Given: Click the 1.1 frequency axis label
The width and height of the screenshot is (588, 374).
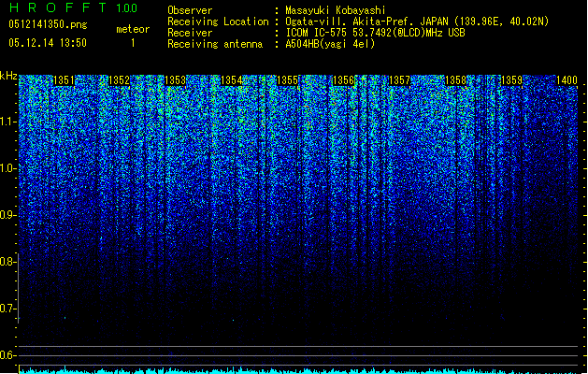Looking at the screenshot, I should [x=8, y=122].
